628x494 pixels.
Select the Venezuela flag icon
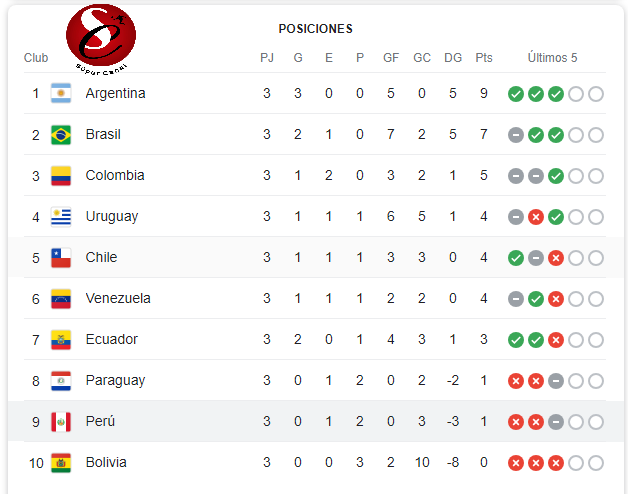pos(61,299)
